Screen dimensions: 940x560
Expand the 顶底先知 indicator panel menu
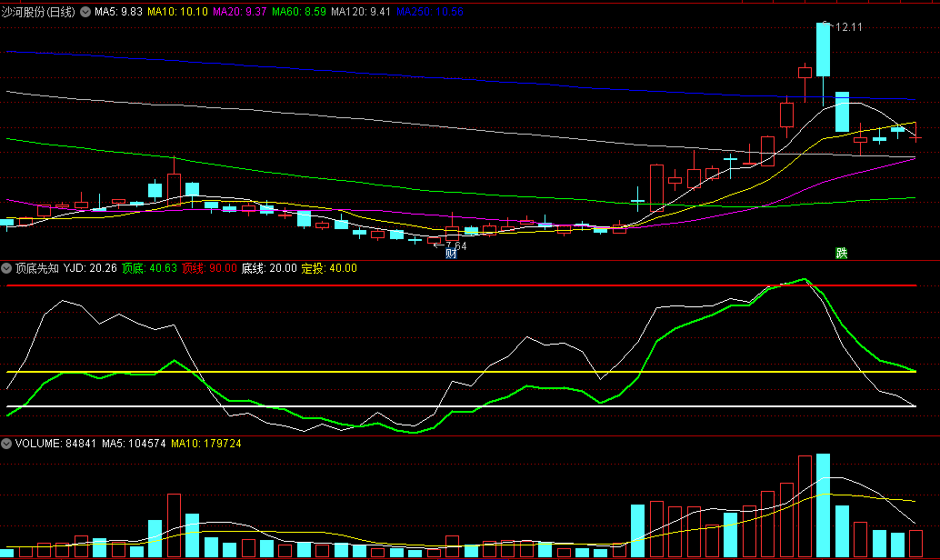coord(6,268)
